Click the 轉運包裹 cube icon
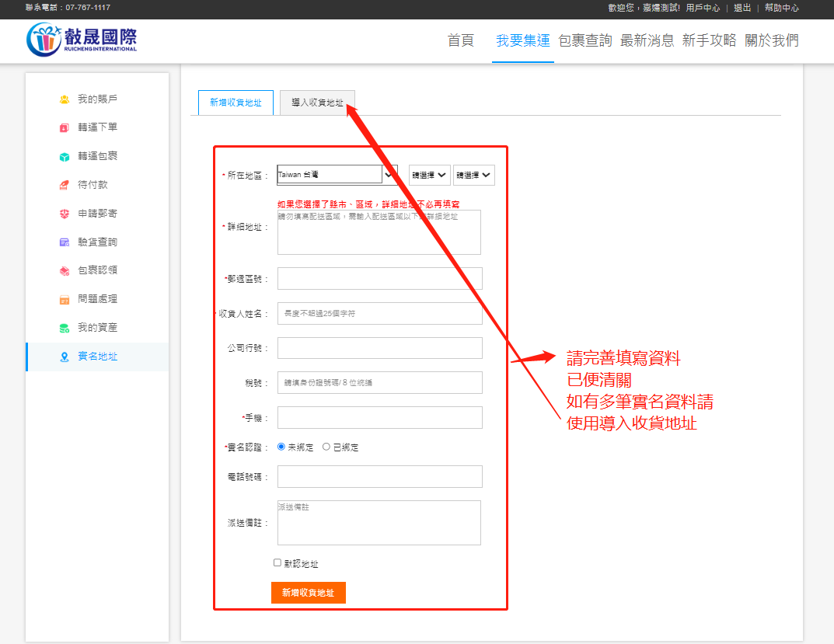Screen dimensions: 834x644 [x=65, y=156]
